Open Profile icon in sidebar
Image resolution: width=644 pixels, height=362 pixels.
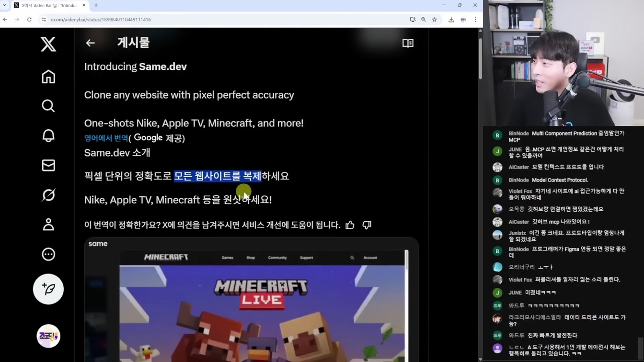tap(48, 225)
